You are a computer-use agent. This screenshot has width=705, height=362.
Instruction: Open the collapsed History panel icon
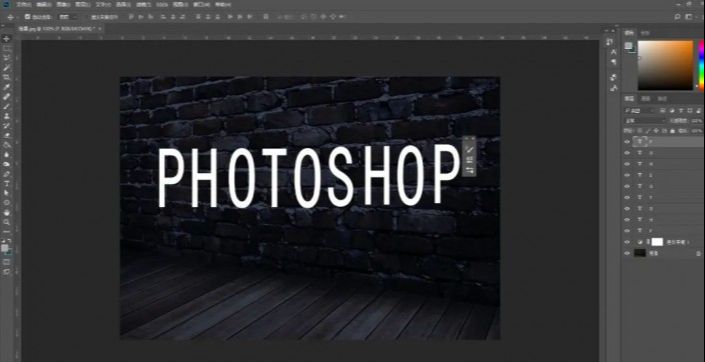pyautogui.click(x=610, y=41)
